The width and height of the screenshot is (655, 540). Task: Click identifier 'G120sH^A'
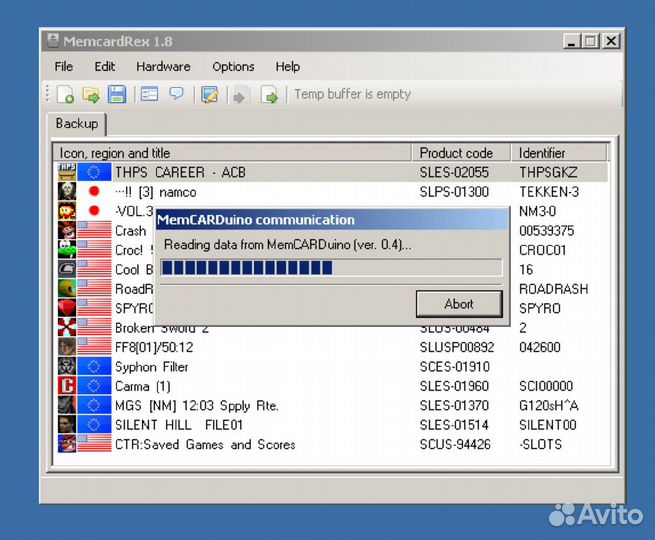(548, 406)
